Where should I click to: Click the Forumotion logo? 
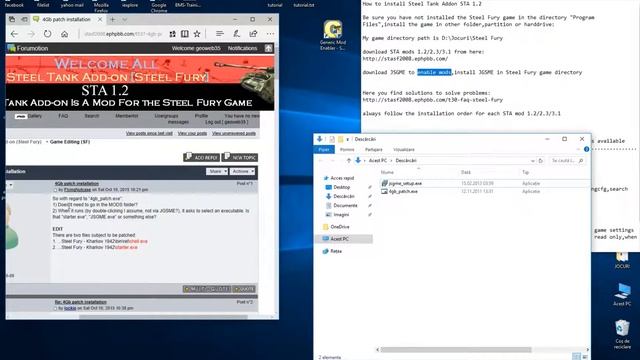tap(28, 48)
